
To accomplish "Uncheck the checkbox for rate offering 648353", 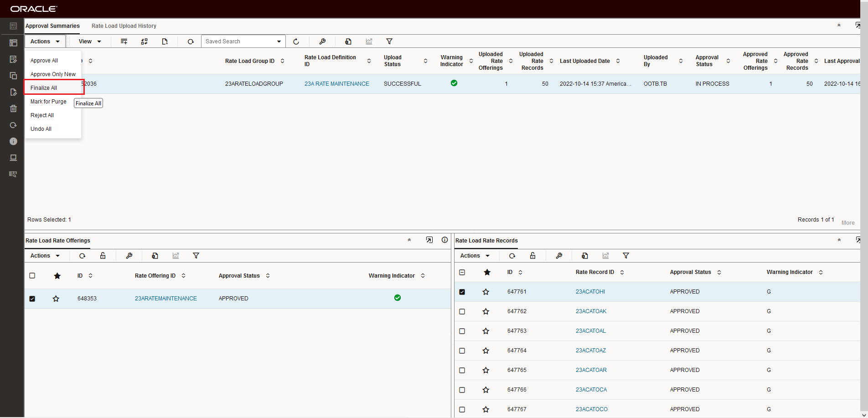I will click(32, 299).
